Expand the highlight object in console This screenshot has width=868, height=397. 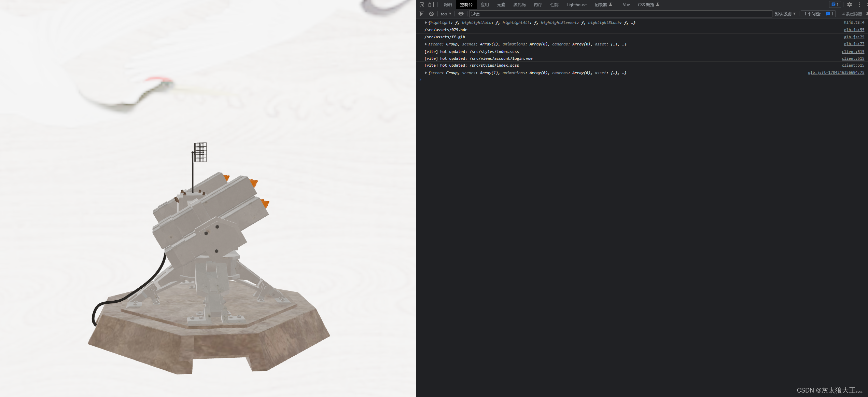click(x=426, y=23)
